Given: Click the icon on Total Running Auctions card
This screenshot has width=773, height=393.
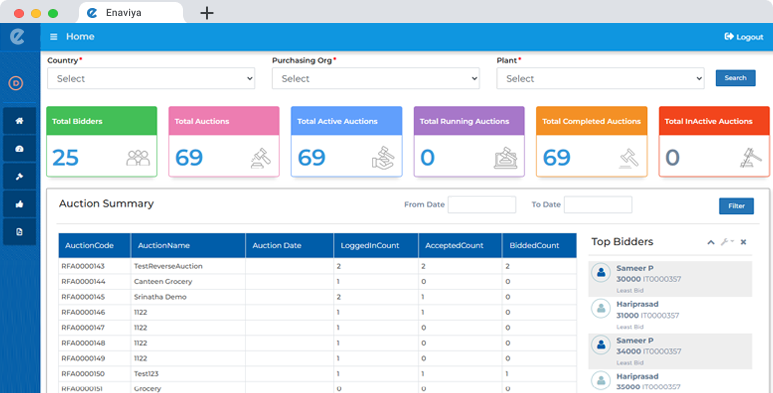Looking at the screenshot, I should pos(505,158).
